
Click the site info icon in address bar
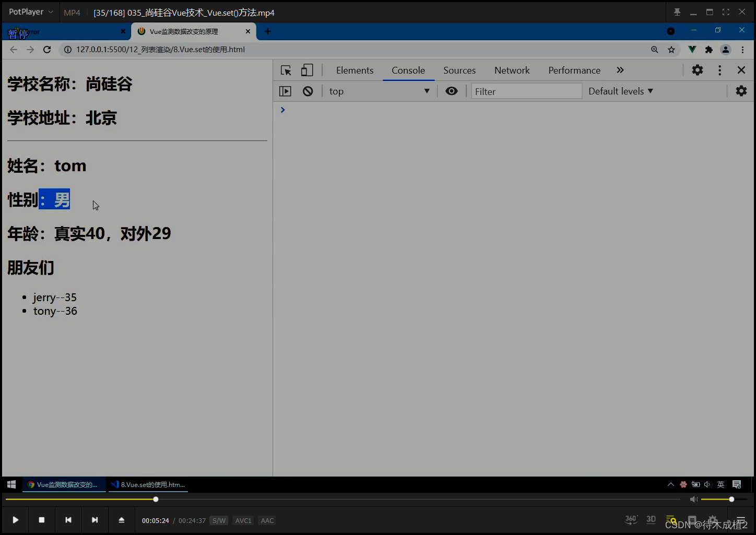coord(68,50)
